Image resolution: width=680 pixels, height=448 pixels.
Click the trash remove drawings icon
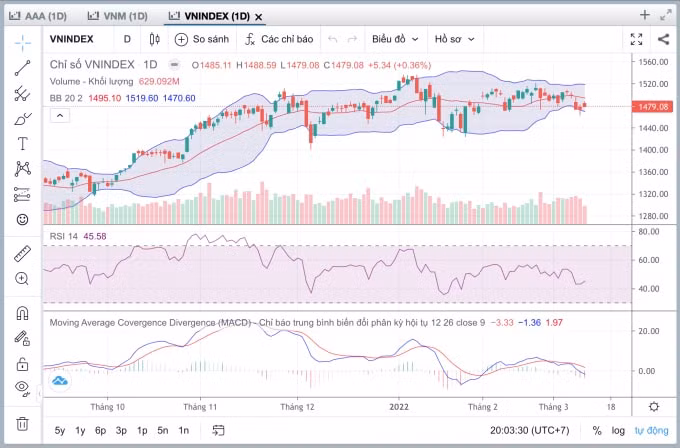(x=23, y=424)
